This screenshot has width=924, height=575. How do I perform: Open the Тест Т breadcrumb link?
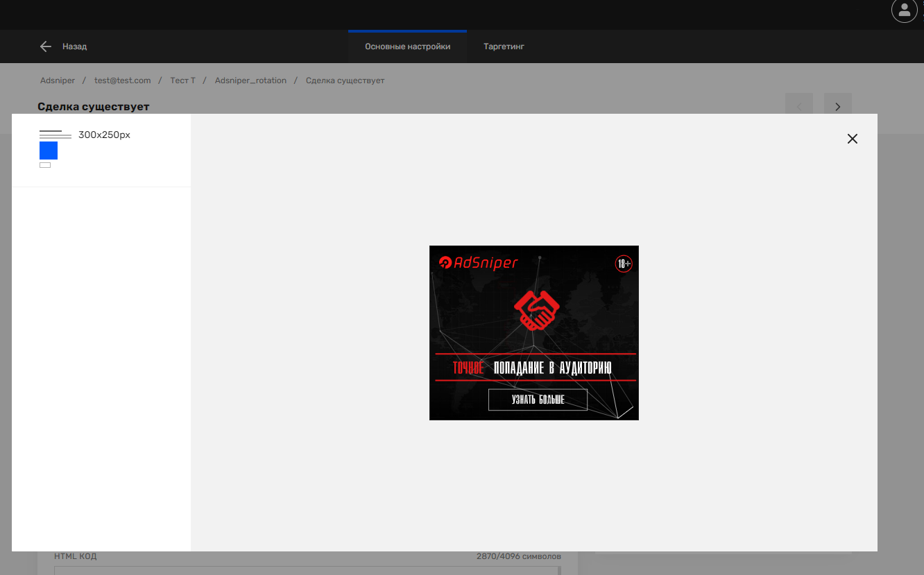point(182,80)
